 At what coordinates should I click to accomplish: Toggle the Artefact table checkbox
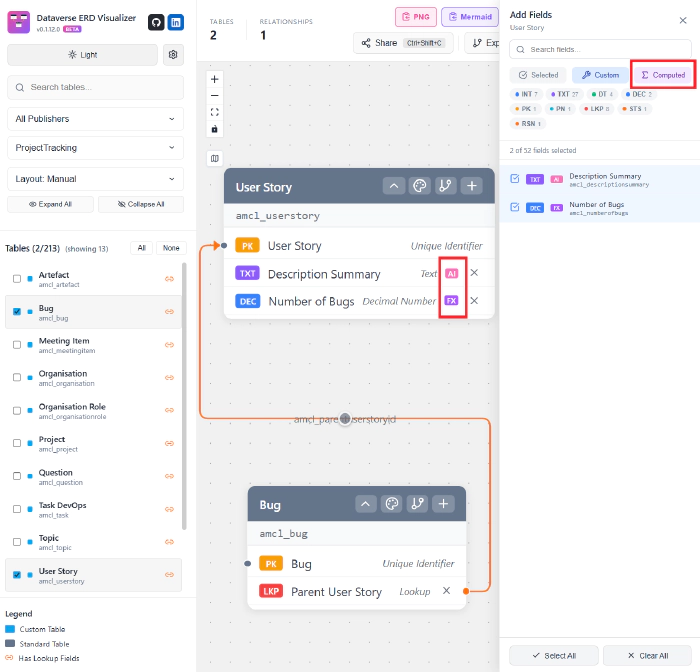(16, 279)
